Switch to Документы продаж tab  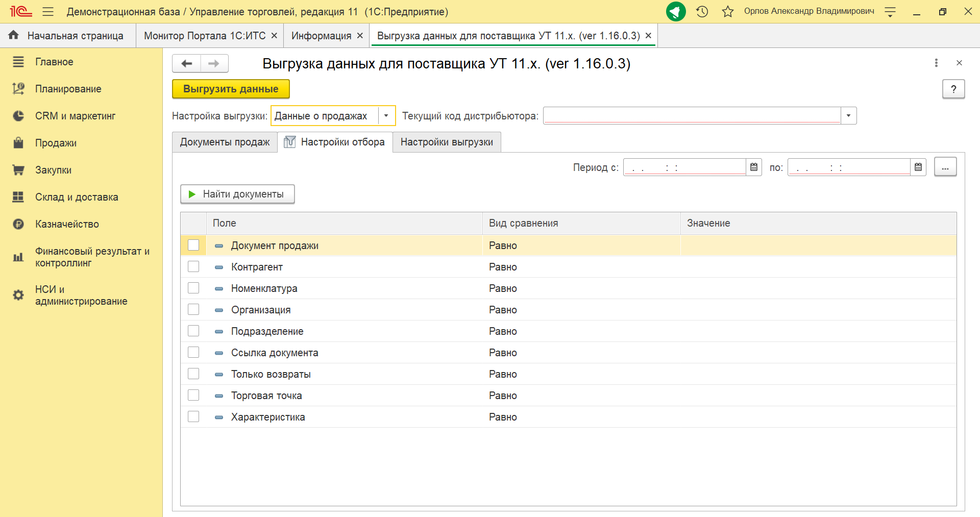[x=225, y=142]
